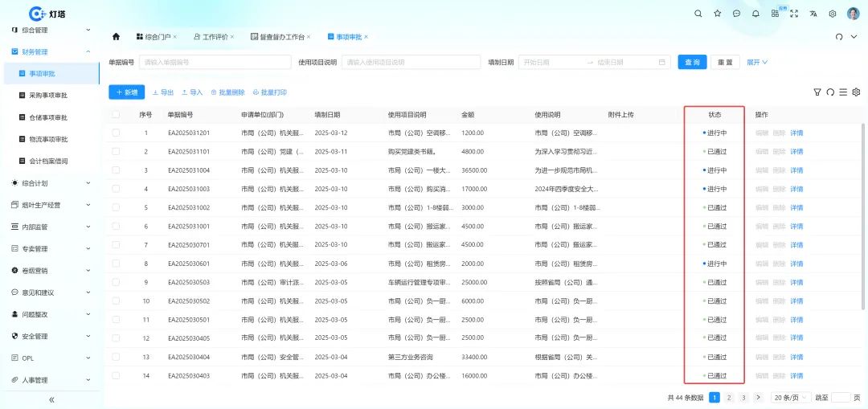Open the chat messages icon
The width and height of the screenshot is (868, 409).
tap(736, 14)
